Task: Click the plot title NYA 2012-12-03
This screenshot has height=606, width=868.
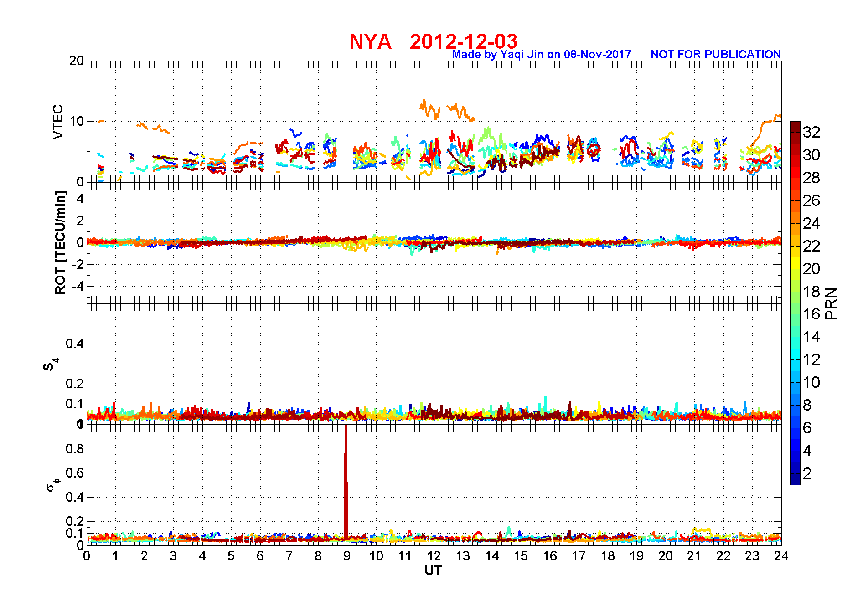Action: point(433,41)
